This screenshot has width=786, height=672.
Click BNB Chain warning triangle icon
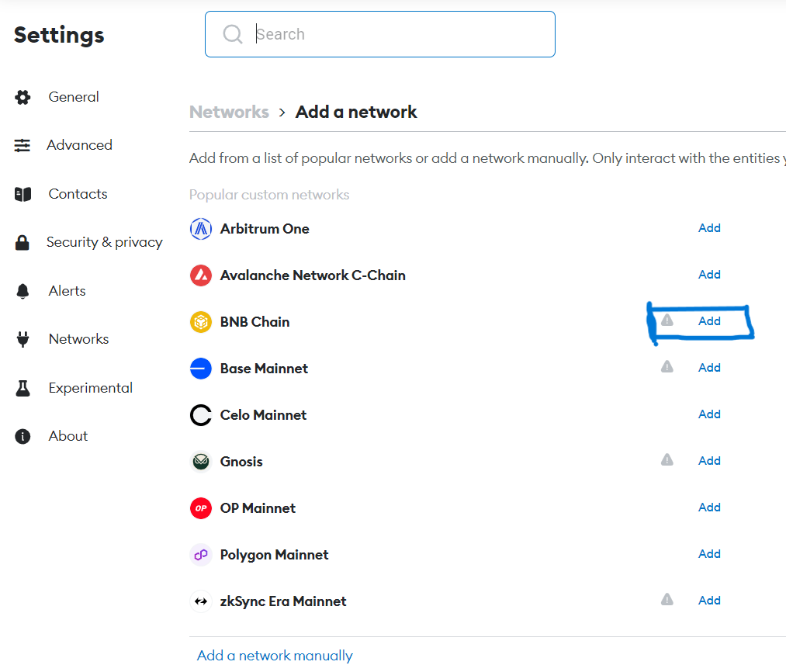click(x=667, y=320)
